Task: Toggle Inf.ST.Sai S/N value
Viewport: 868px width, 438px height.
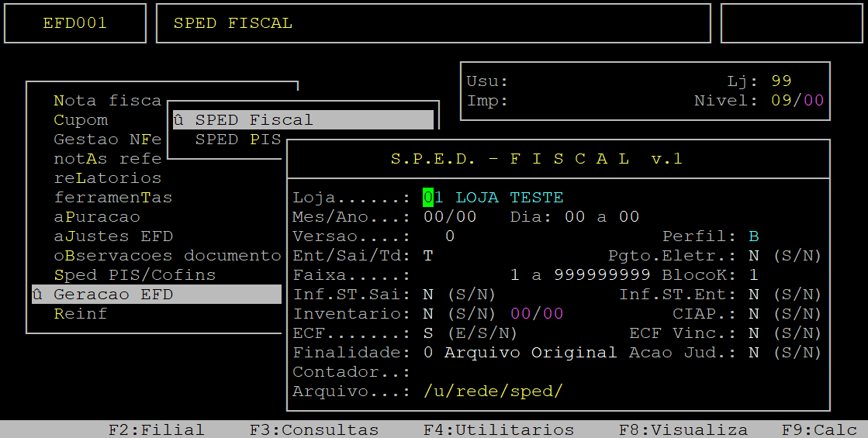Action: [428, 295]
